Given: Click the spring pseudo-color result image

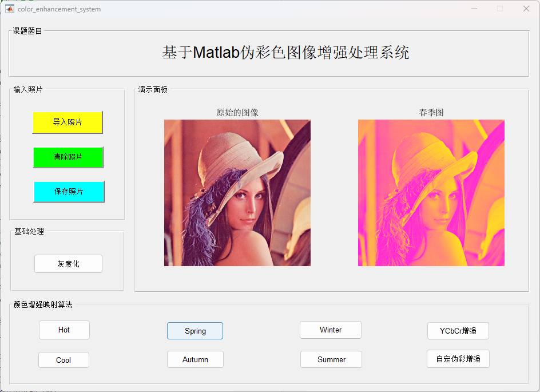Looking at the screenshot, I should pos(431,193).
